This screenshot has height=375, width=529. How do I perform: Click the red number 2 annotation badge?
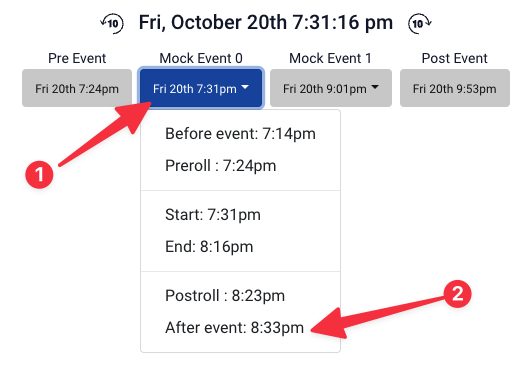pos(457,294)
